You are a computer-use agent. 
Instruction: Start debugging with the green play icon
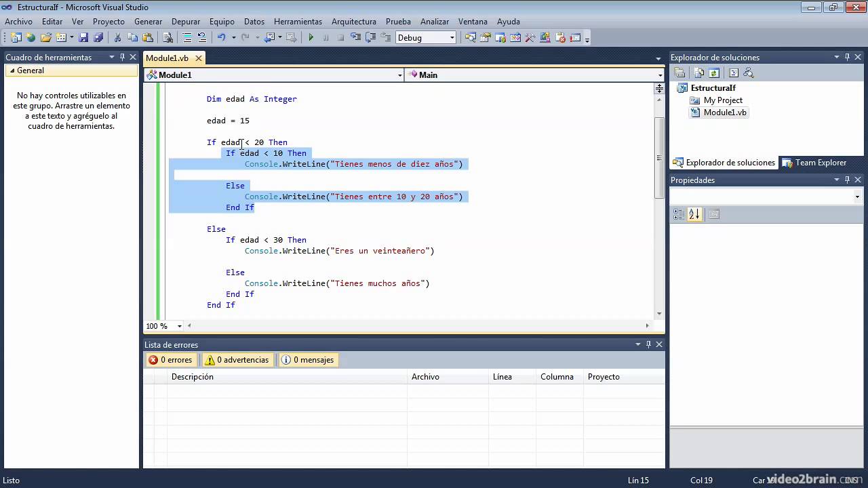(311, 38)
